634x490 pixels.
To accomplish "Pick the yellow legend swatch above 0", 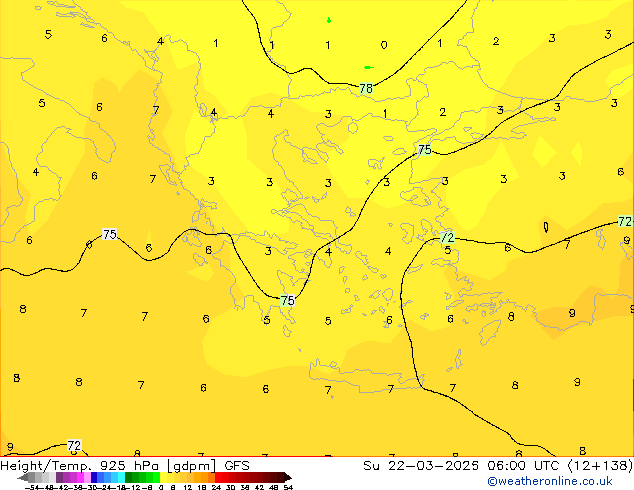I will click(x=163, y=477).
